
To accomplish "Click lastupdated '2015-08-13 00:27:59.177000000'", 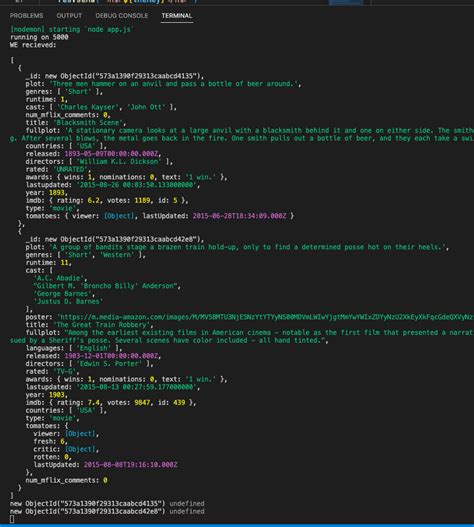I will point(136,387).
